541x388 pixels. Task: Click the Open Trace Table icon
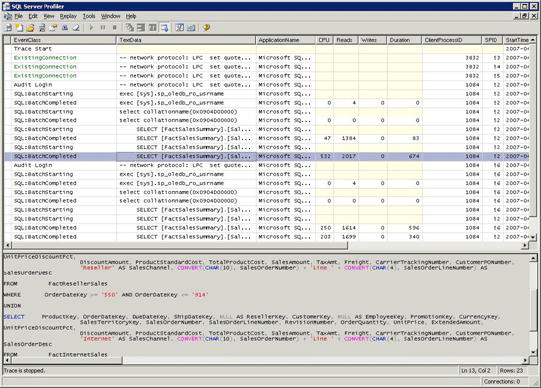42,28
